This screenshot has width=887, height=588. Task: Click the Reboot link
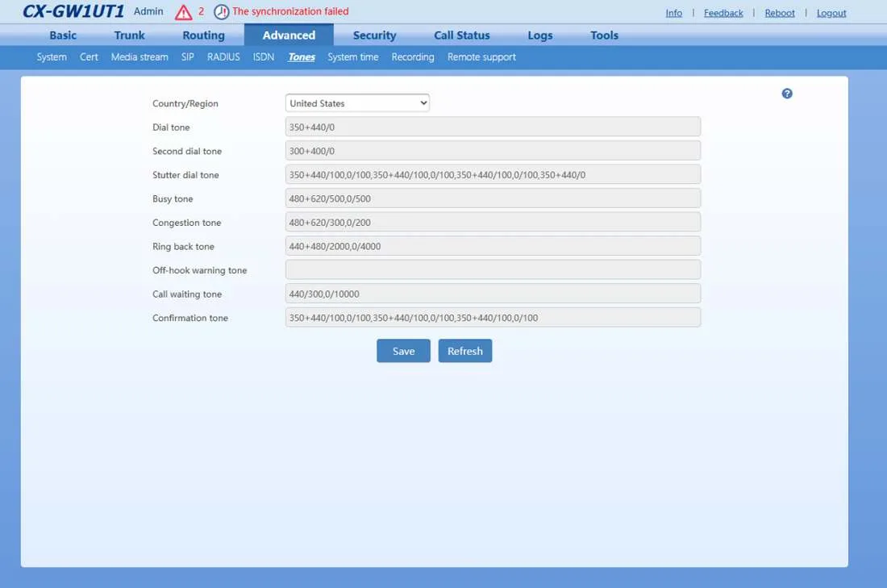[x=780, y=13]
